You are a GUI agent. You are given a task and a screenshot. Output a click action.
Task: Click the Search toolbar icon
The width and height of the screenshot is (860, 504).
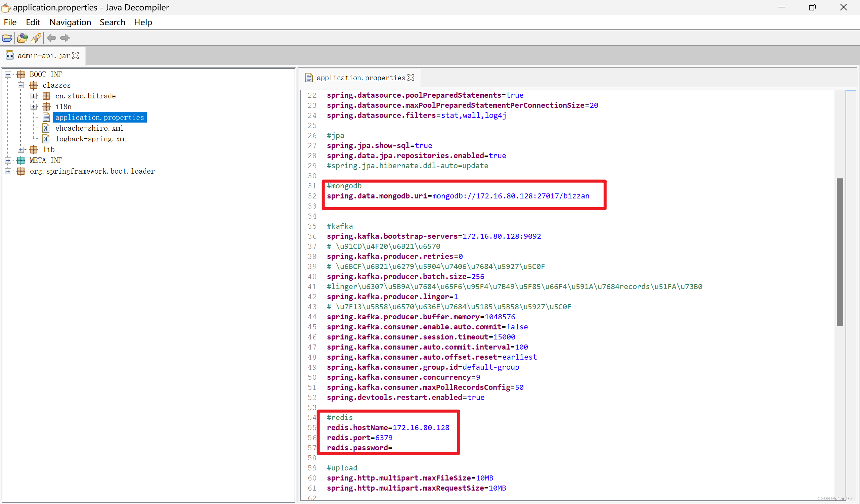[x=36, y=38]
